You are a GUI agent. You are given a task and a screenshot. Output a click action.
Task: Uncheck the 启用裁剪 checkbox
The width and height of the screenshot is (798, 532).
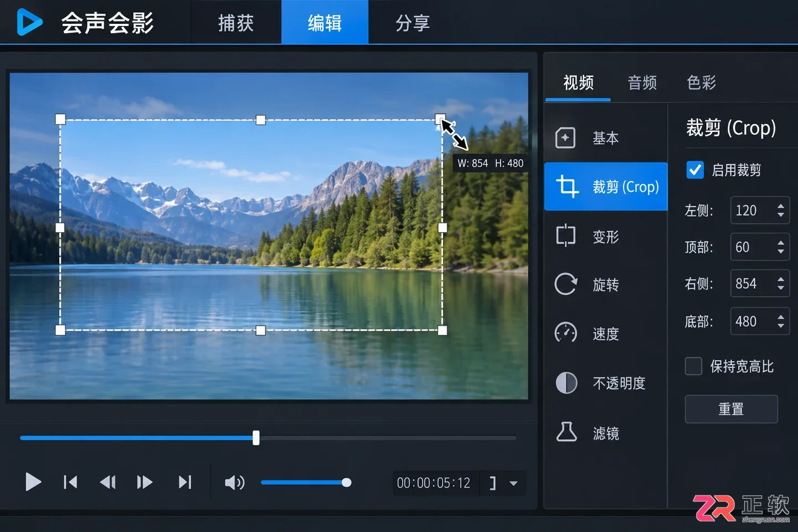coord(695,170)
